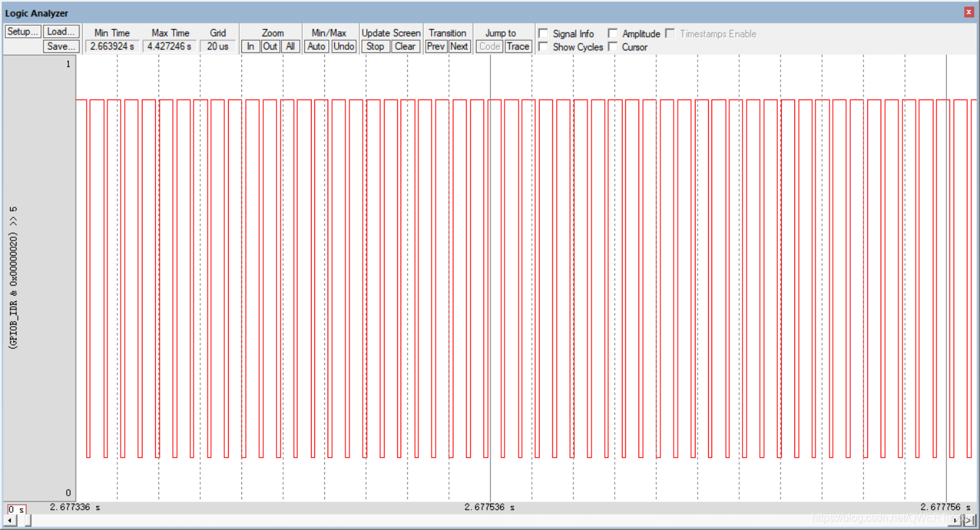980x530 pixels.
Task: Jump to the Next transition
Action: click(x=459, y=46)
